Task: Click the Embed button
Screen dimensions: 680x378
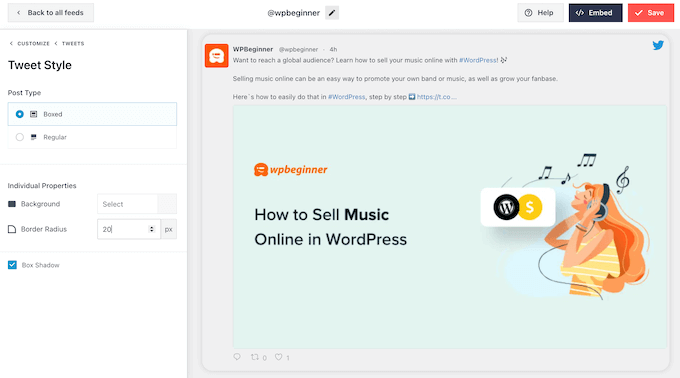Action: [595, 13]
